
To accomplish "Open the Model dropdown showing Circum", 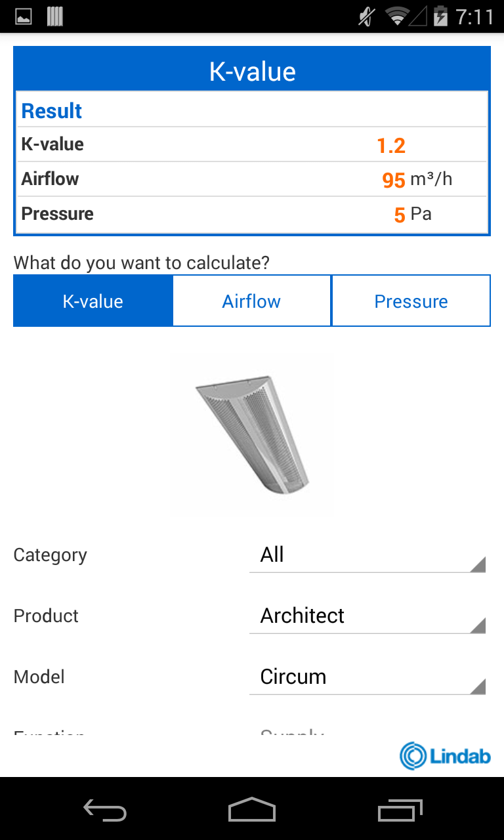I will (x=367, y=677).
